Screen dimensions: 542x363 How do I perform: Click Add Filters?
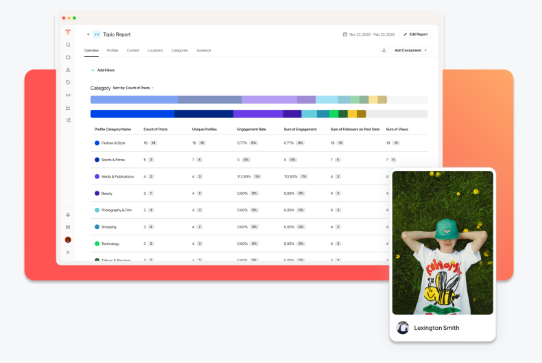[103, 70]
